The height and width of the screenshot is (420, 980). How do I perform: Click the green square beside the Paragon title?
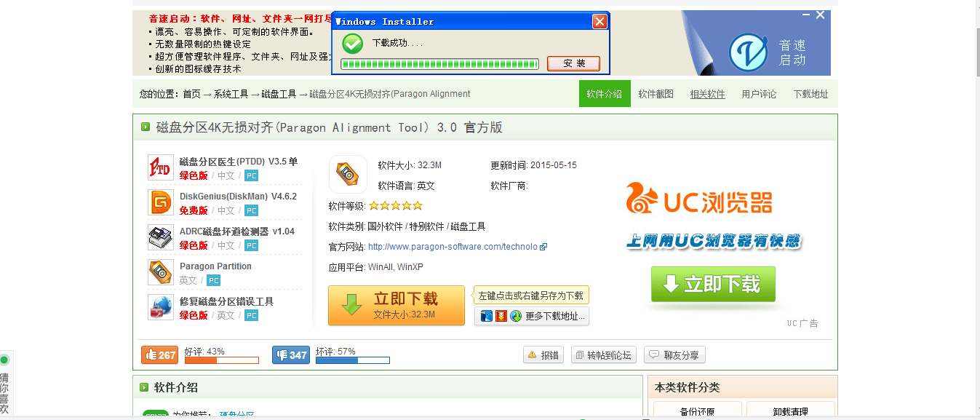[146, 127]
